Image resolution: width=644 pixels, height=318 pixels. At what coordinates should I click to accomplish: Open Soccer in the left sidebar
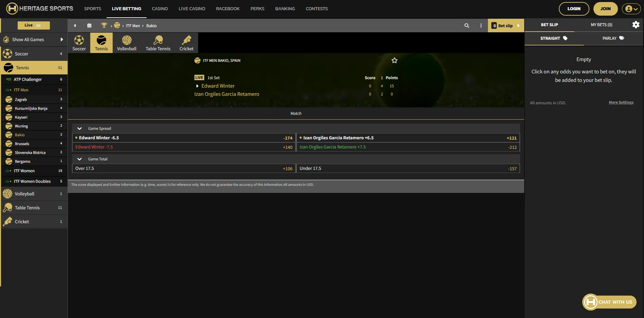click(34, 54)
